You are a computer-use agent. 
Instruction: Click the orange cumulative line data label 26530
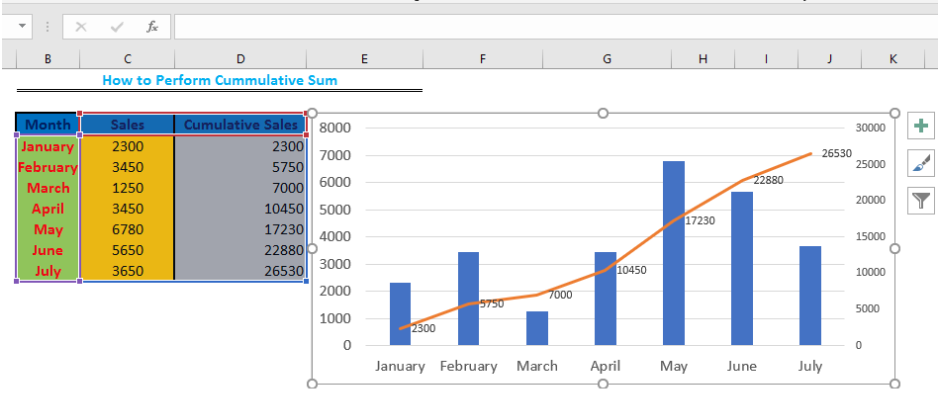pyautogui.click(x=837, y=153)
